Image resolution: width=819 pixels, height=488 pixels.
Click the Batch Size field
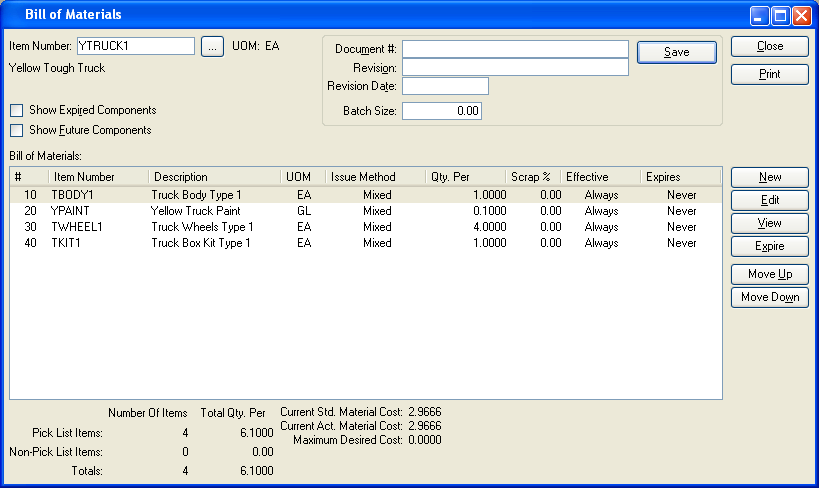[442, 111]
